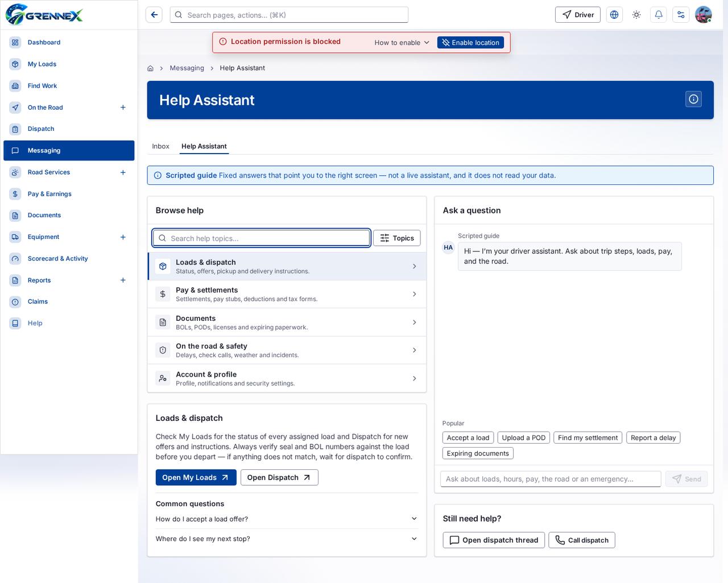Open Pay & Earnings in sidebar
This screenshot has width=728, height=583.
coord(69,193)
